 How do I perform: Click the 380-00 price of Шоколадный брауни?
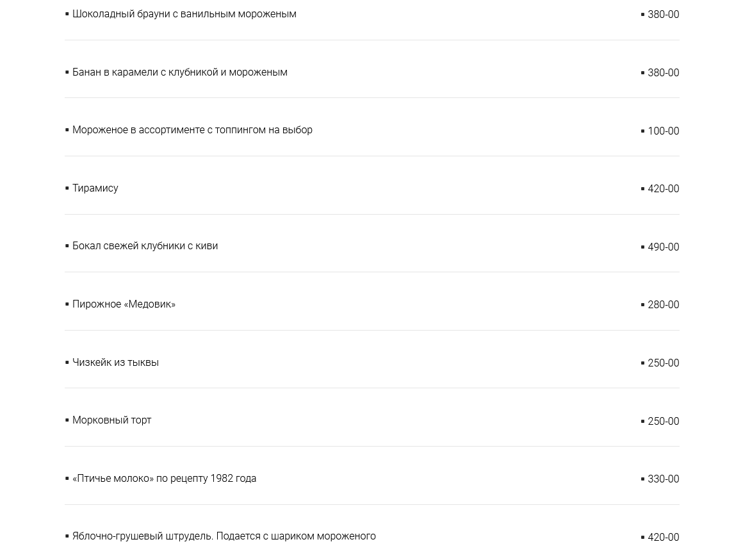point(663,15)
